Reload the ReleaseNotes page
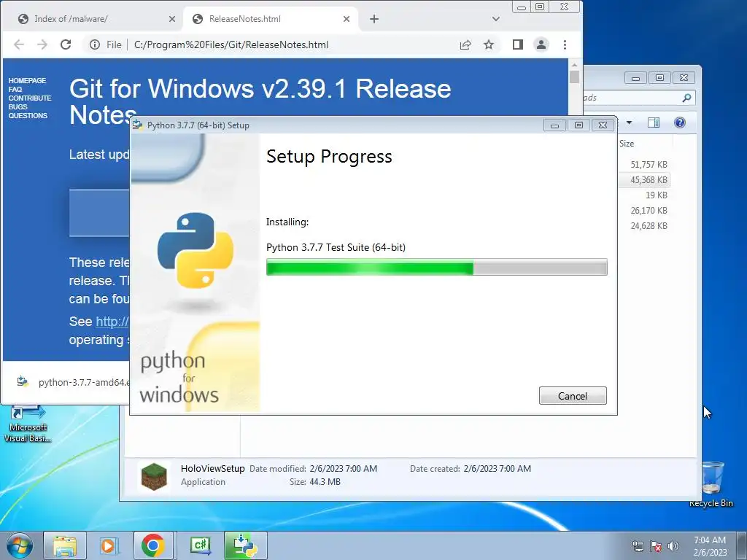Screen dimensions: 747x560 [x=66, y=44]
